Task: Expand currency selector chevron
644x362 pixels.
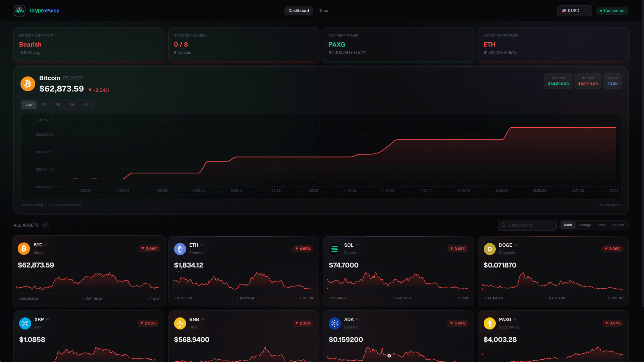Action: 587,11
